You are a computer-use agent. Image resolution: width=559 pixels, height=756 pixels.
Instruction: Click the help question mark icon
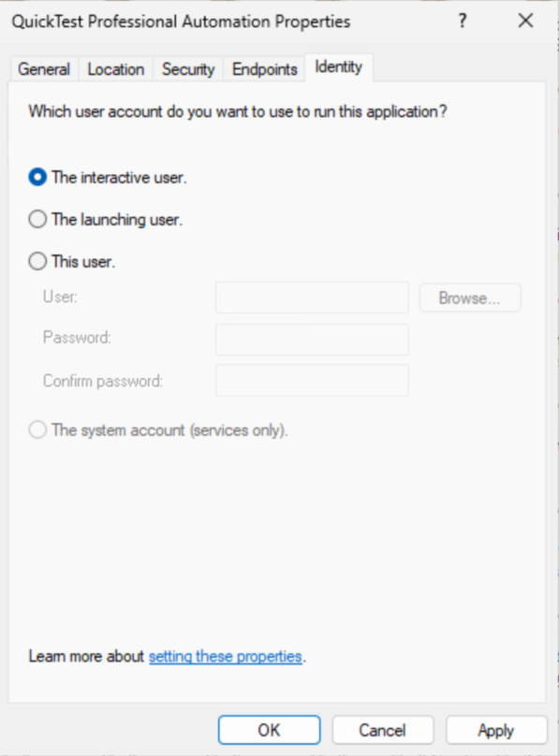[x=462, y=21]
